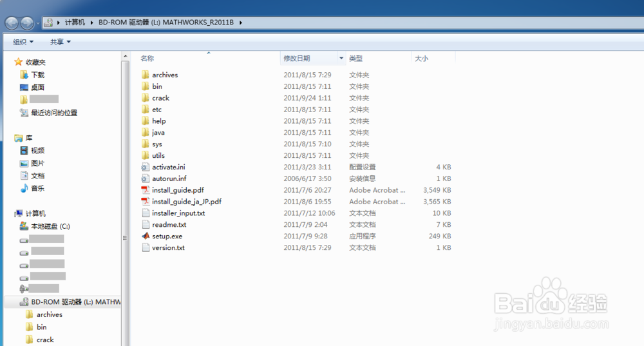Click the activate.ini file name

[x=168, y=168]
